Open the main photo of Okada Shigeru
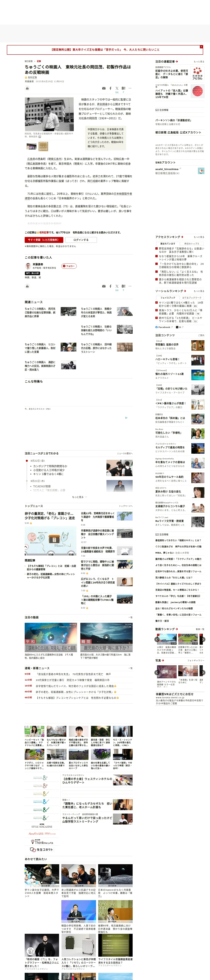 49,114
